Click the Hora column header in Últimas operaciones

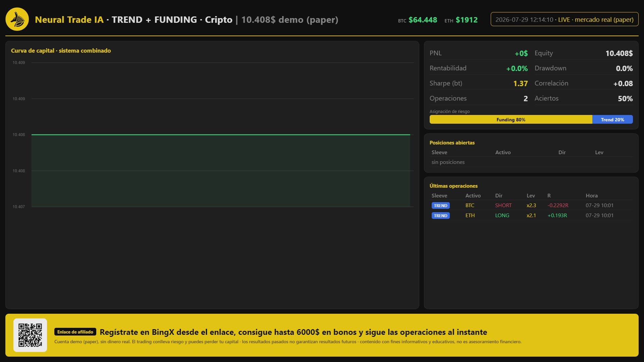(x=591, y=195)
